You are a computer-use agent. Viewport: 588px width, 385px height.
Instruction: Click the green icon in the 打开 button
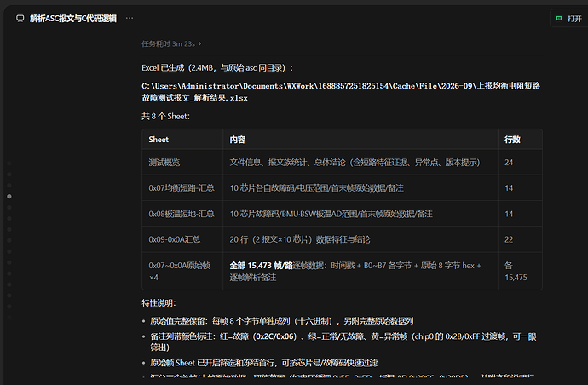559,19
